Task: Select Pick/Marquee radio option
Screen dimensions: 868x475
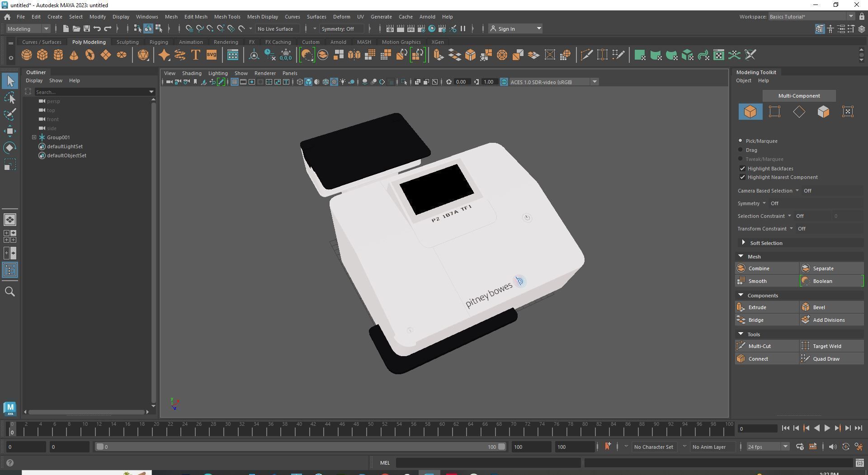Action: [741, 141]
